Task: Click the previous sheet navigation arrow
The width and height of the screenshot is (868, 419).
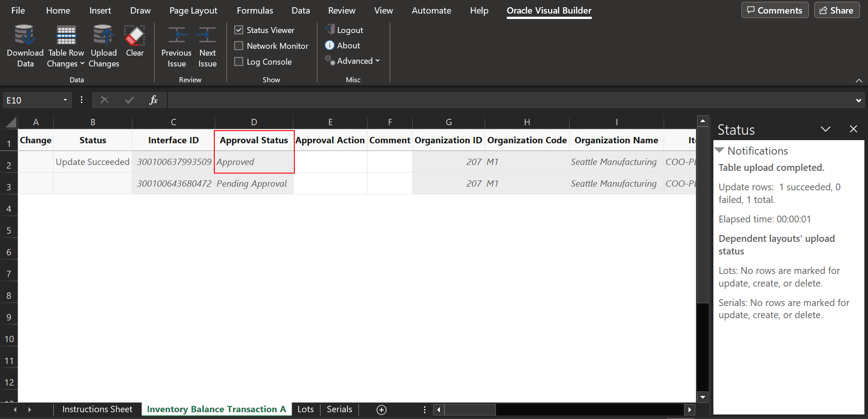Action: [x=15, y=410]
